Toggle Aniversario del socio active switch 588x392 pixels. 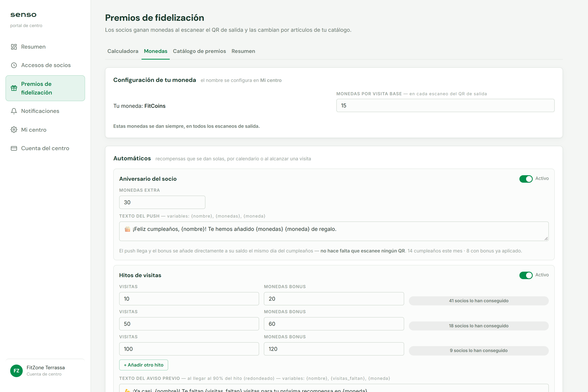tap(526, 179)
